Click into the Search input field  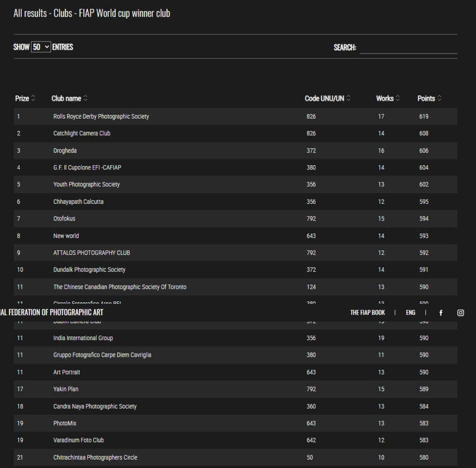click(x=408, y=47)
